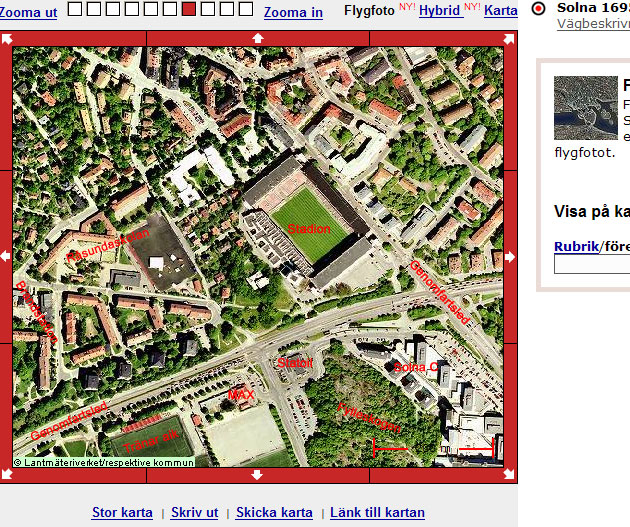Focus the Rubrik text input field

click(592, 265)
